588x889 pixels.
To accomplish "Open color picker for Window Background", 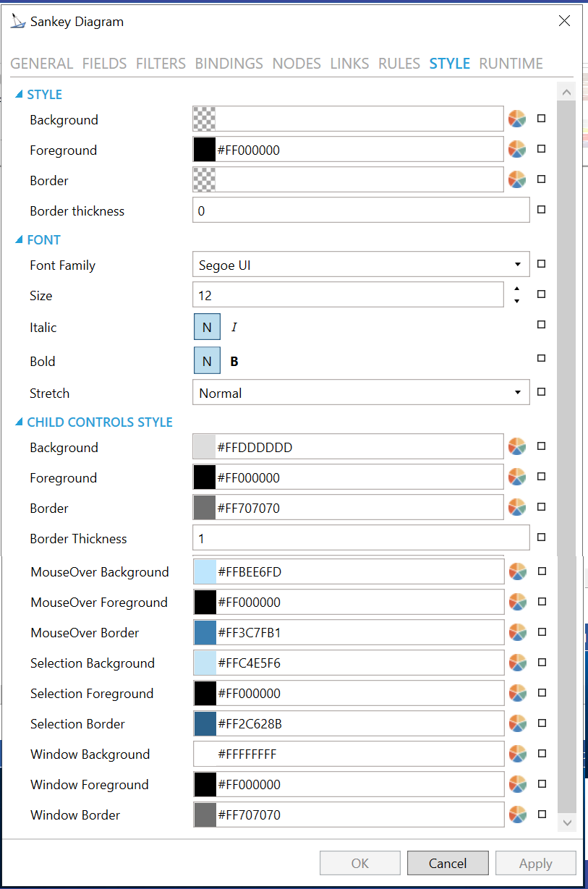I will click(x=516, y=754).
